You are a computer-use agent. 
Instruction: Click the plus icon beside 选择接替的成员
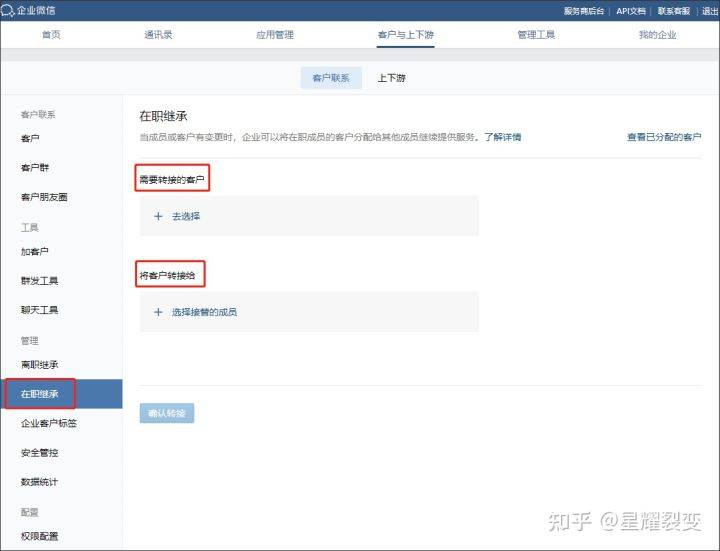[x=158, y=312]
